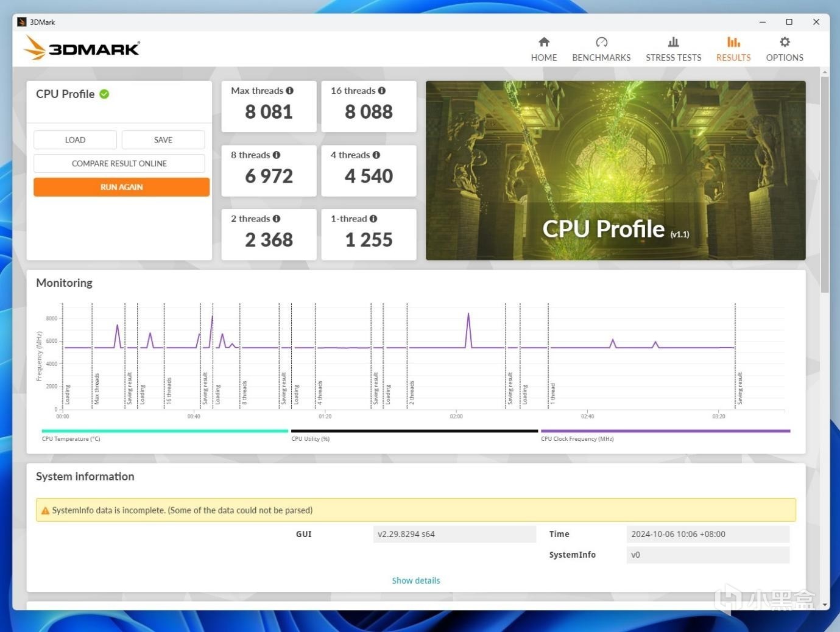Click the stress tests bar chart icon
840x632 pixels.
tap(673, 41)
